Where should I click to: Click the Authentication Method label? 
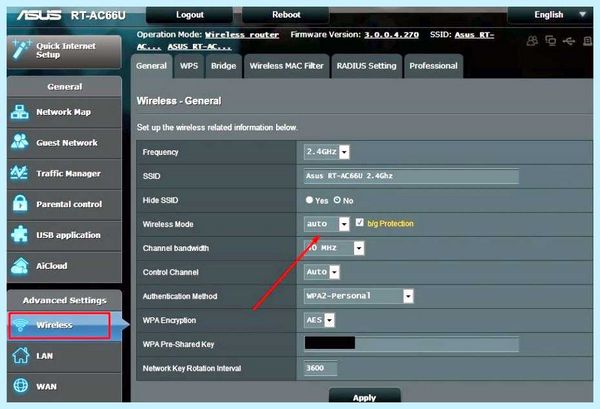[x=180, y=296]
